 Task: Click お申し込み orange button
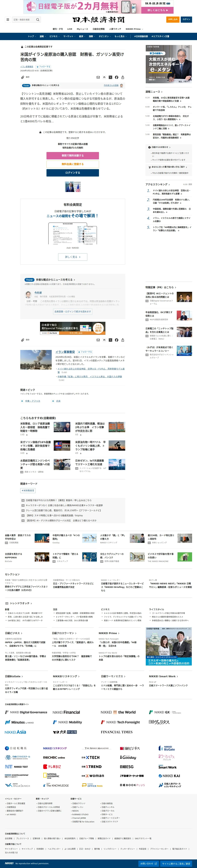(x=173, y=20)
